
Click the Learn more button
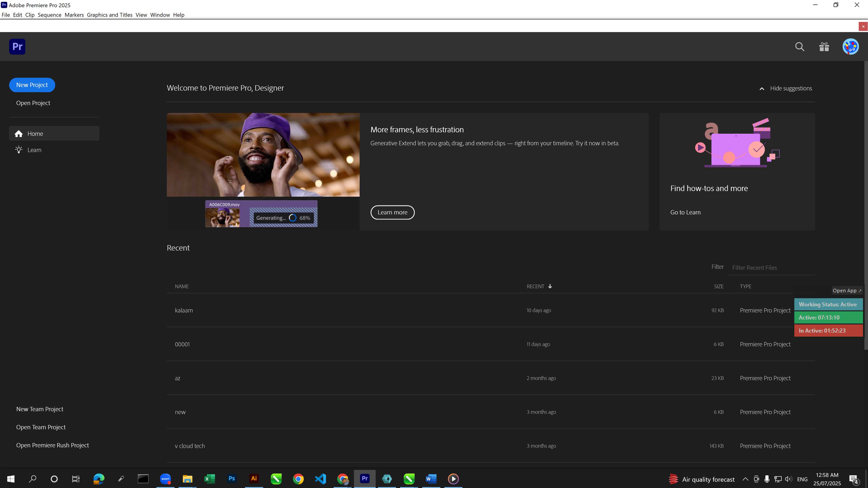tap(393, 213)
